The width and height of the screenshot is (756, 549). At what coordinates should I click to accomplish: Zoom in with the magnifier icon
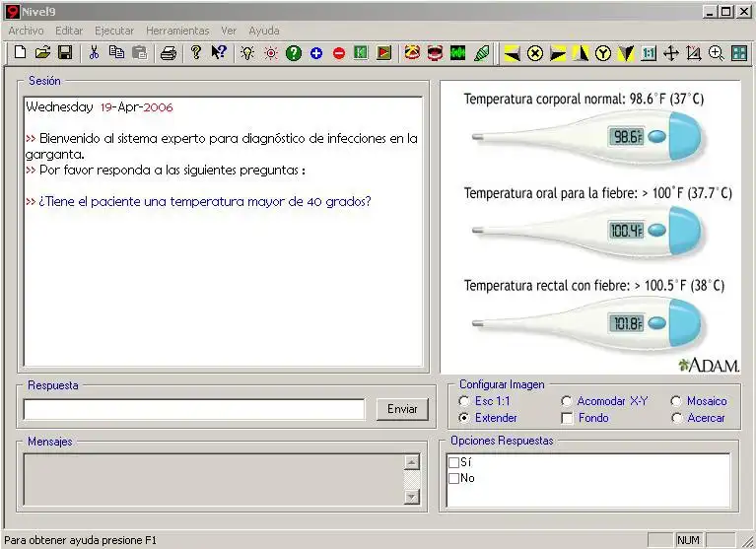click(x=716, y=53)
